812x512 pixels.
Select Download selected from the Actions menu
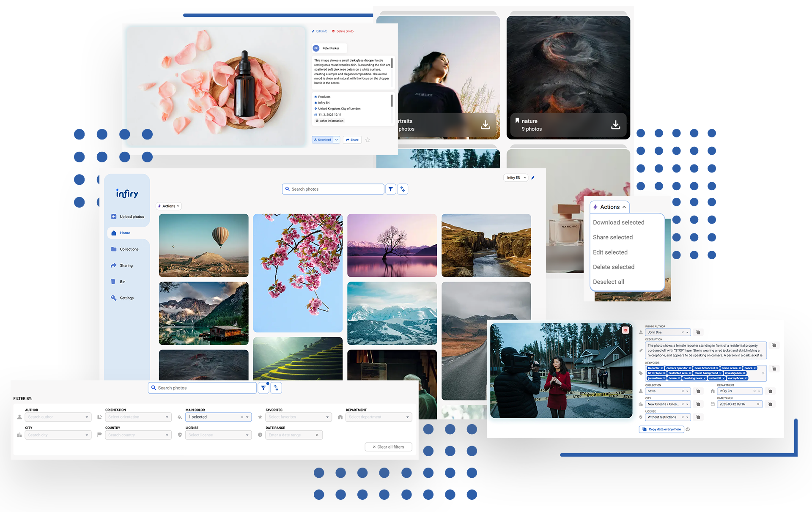pos(618,222)
